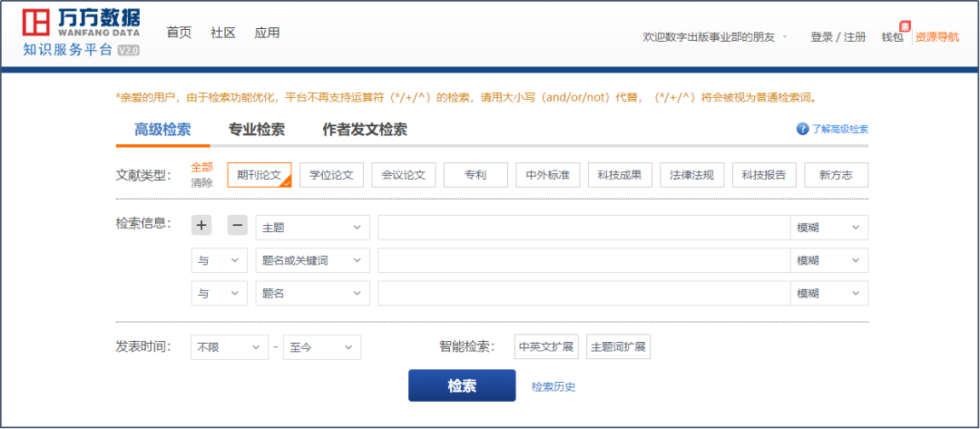Click the search text field in 主题 row
The image size is (980, 429).
[583, 228]
